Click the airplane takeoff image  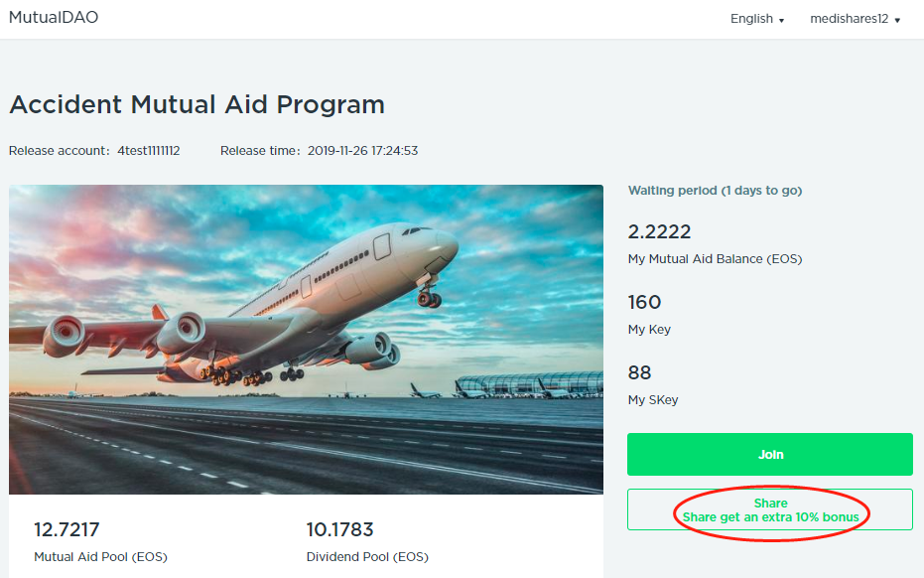tap(306, 339)
